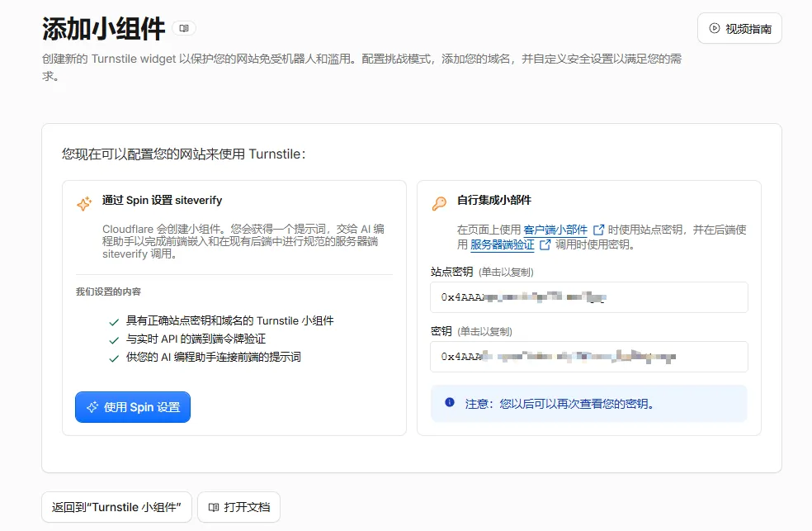Click the 通过 Spin 设置 siteverify heading
Viewport: 812px width, 531px height.
click(x=162, y=200)
